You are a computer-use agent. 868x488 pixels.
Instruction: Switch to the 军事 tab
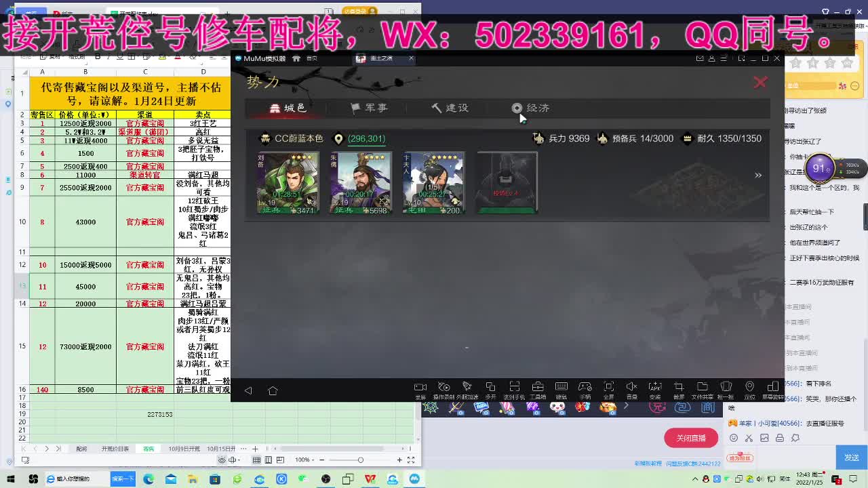click(x=370, y=108)
